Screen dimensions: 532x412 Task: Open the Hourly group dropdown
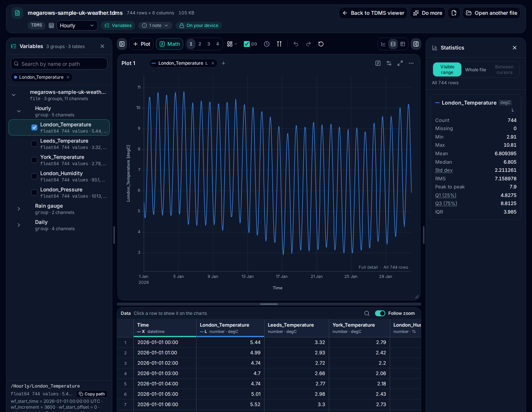(77, 25)
